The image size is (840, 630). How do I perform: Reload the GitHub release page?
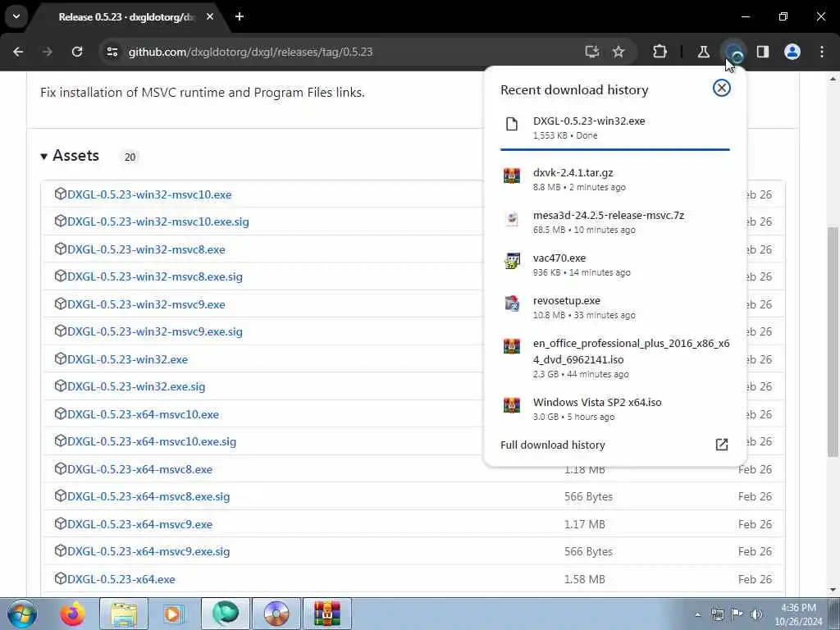click(x=77, y=52)
